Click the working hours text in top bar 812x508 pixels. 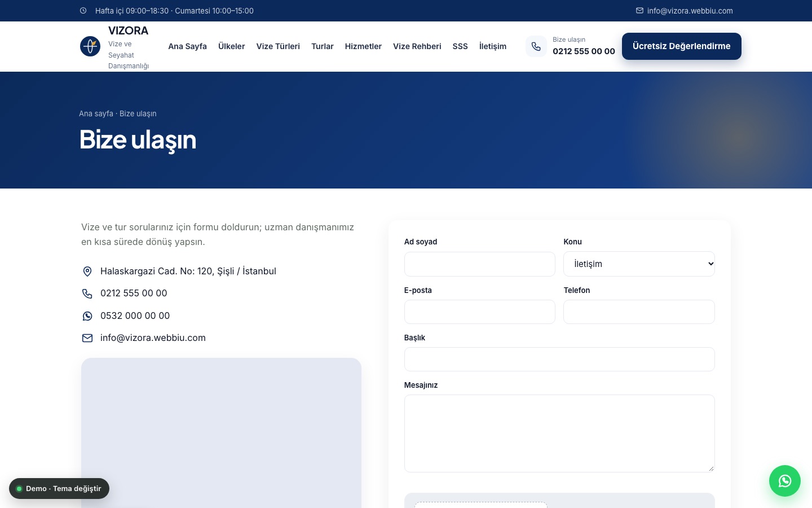pos(174,11)
